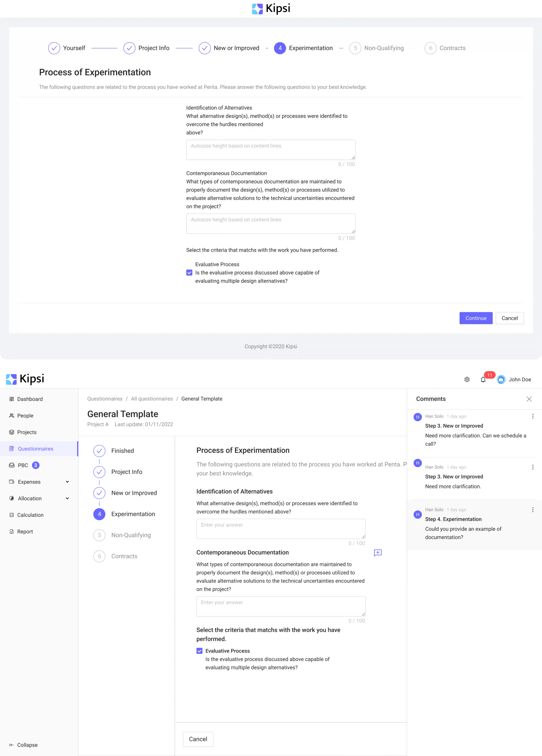This screenshot has height=756, width=542.
Task: Click John Doe username in header
Action: coord(519,380)
